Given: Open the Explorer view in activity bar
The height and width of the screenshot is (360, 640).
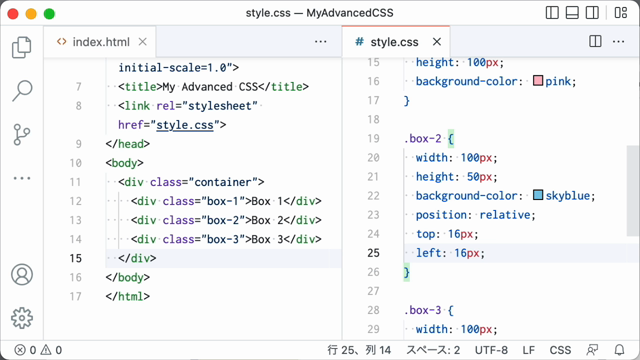Looking at the screenshot, I should point(22,47).
